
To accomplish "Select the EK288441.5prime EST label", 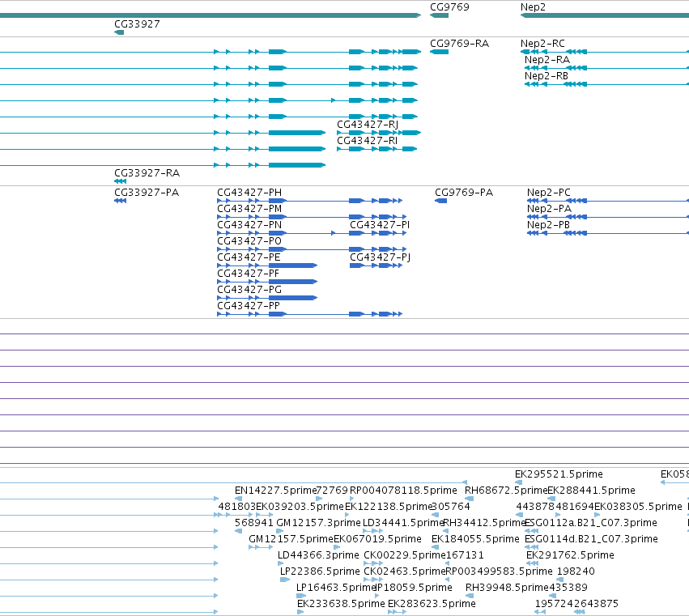I will point(592,491).
